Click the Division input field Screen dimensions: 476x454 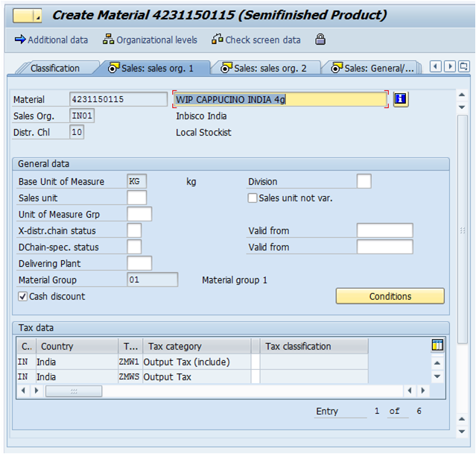coord(364,181)
